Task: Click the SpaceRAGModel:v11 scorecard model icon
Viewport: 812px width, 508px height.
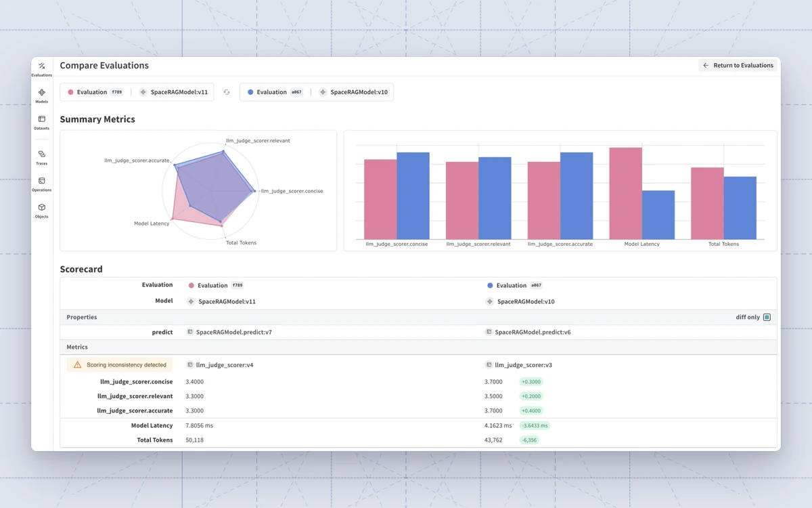Action: point(191,301)
